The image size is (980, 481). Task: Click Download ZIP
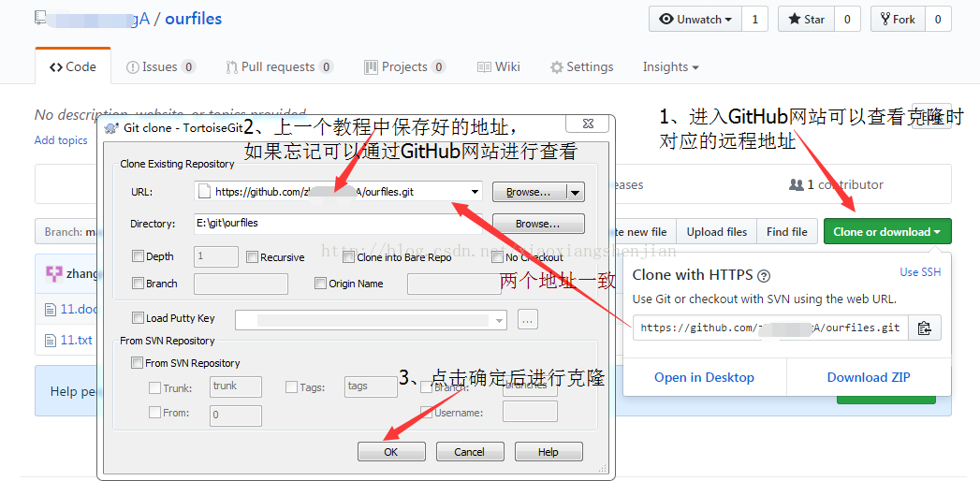point(869,377)
